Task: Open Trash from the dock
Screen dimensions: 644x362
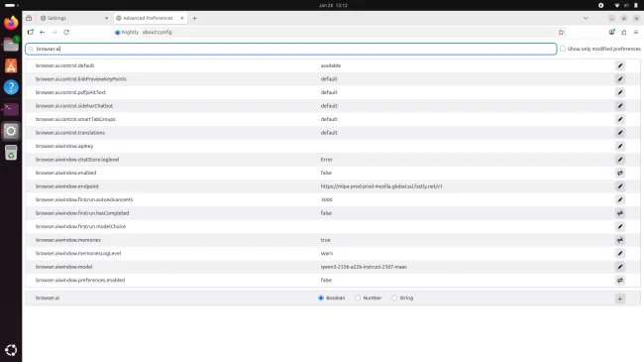Action: click(x=11, y=153)
